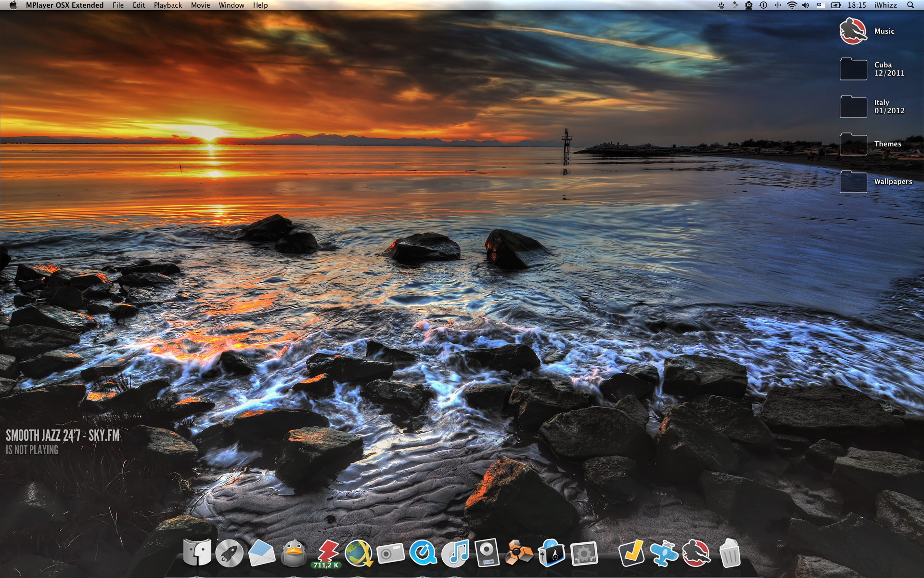Click the Growl paw menu bar icon
The width and height of the screenshot is (924, 578).
coord(721,5)
